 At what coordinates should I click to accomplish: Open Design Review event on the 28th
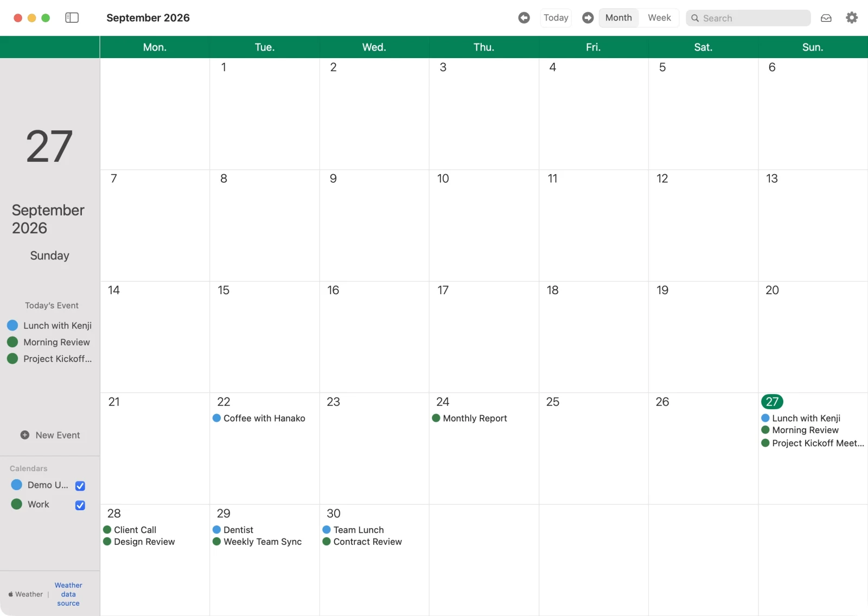(139, 542)
